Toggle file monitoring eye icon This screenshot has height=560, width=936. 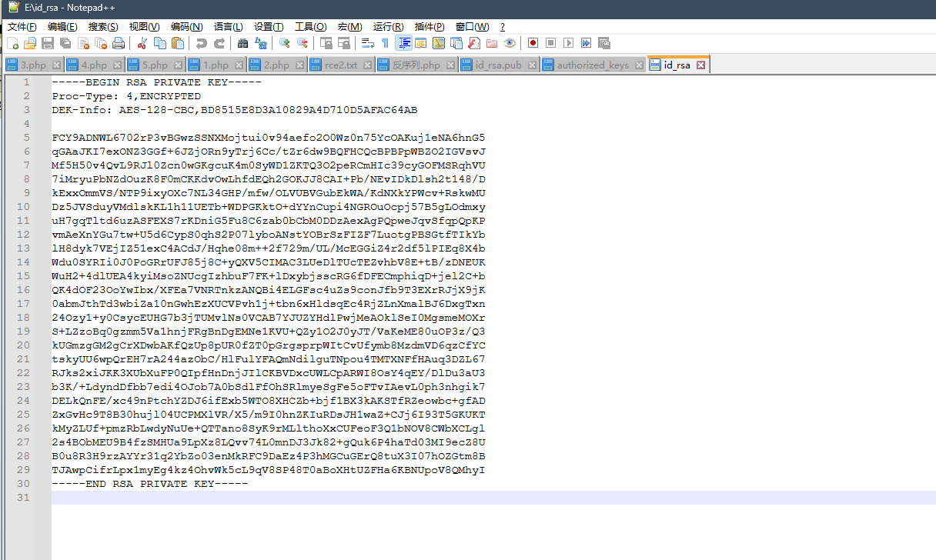click(510, 43)
